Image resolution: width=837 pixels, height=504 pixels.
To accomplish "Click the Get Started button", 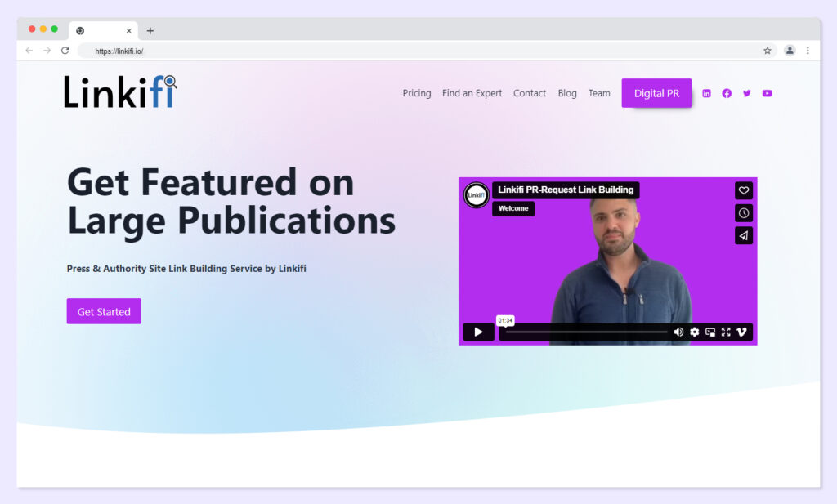I will (x=104, y=311).
